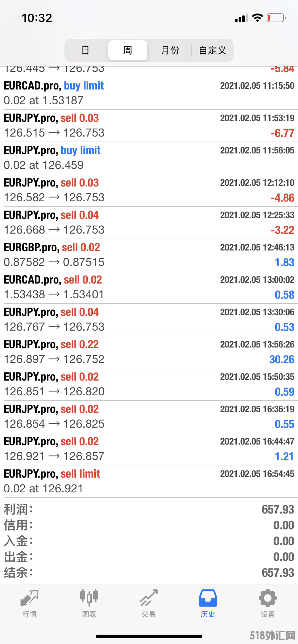Tap the Wi-Fi icon in status bar
The width and height of the screenshot is (298, 644).
click(x=257, y=18)
